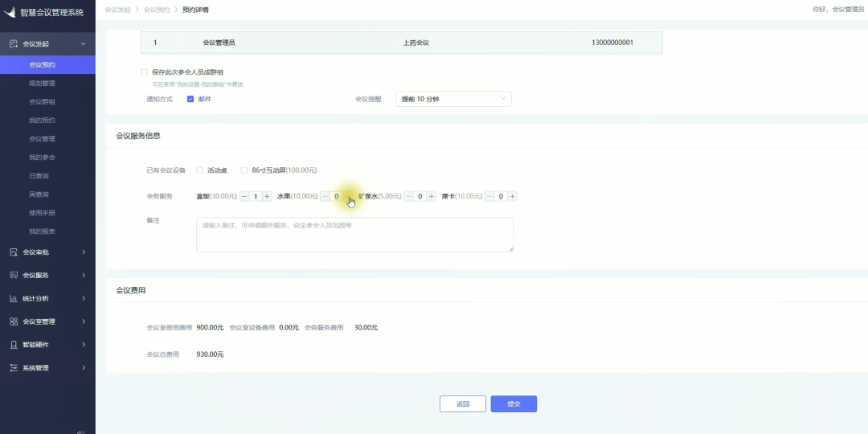This screenshot has height=434, width=868.
Task: Increase 矿泉水 quantity with plus button
Action: click(432, 197)
